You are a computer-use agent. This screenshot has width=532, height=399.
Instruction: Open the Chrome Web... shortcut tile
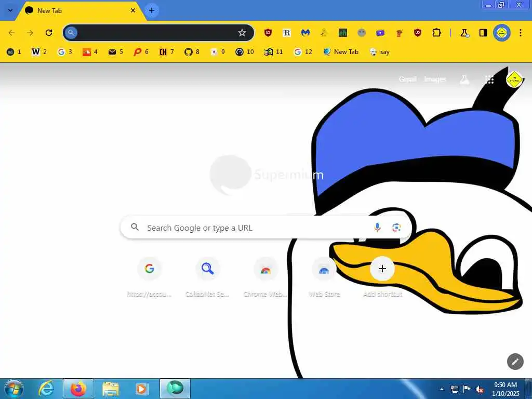pyautogui.click(x=265, y=277)
